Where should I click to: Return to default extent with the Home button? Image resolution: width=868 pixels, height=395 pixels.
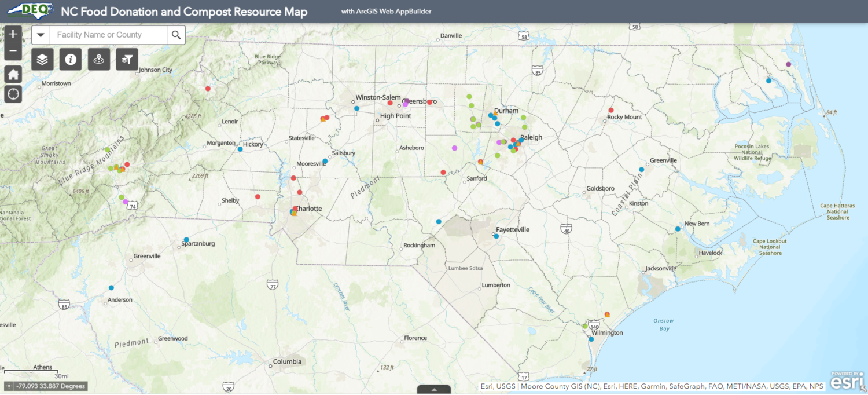tap(13, 74)
